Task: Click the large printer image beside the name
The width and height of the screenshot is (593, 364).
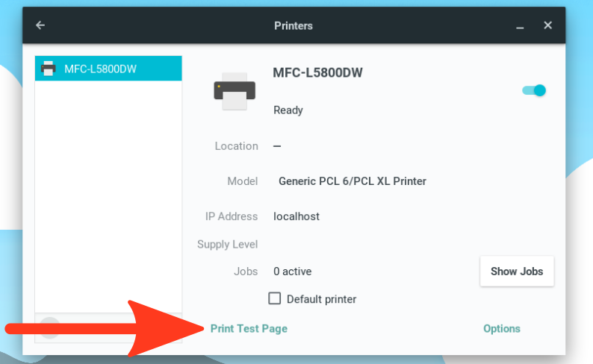Action: click(x=235, y=91)
